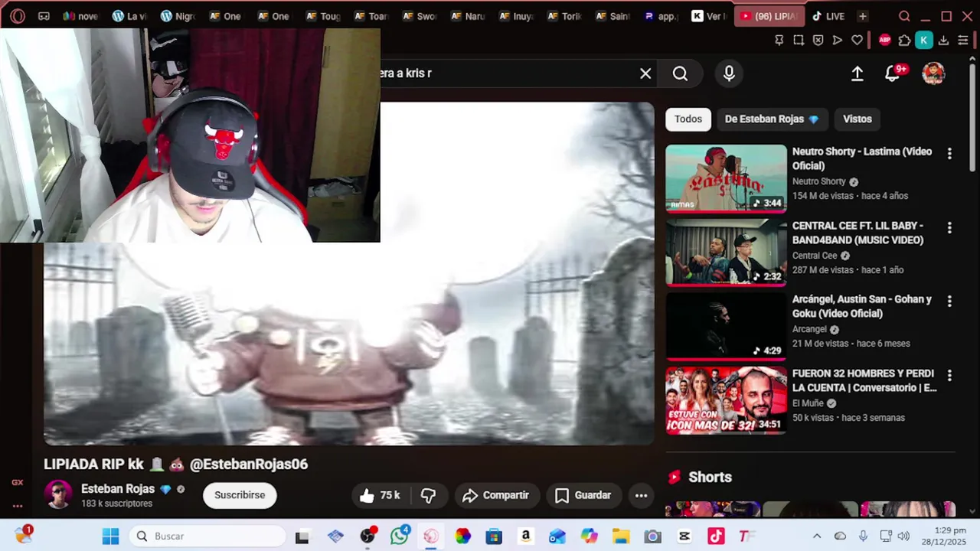The image size is (980, 551).
Task: Open FUERON 32 HOMBRES video thumbnail
Action: (x=726, y=400)
